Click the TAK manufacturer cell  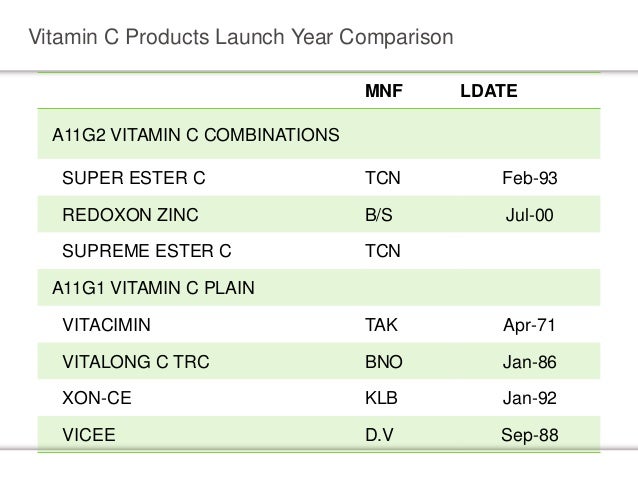pos(381,326)
